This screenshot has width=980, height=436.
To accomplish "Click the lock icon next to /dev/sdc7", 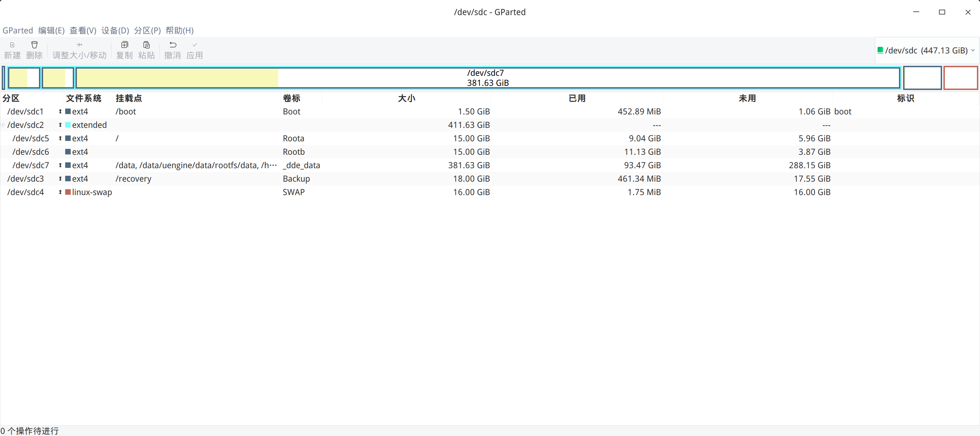I will tap(60, 165).
